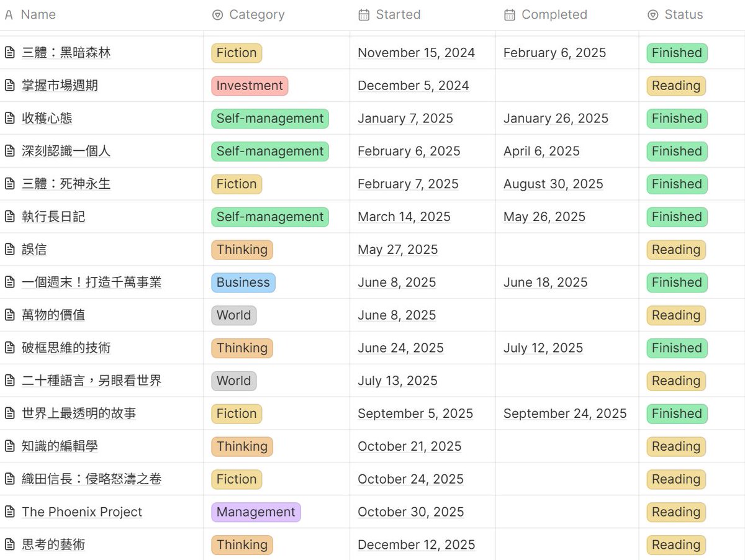The image size is (745, 560).
Task: Edit the completed date July 12, 2025
Action: [x=543, y=348]
